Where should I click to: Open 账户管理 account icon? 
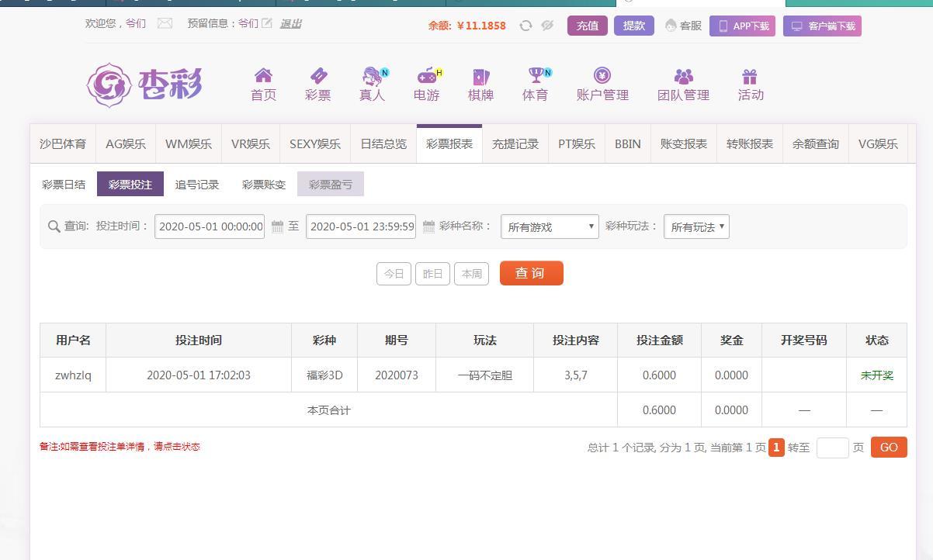602,75
